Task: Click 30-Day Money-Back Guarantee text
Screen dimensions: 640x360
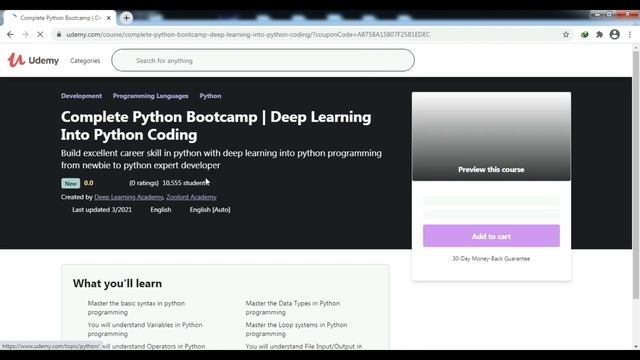Action: click(491, 259)
